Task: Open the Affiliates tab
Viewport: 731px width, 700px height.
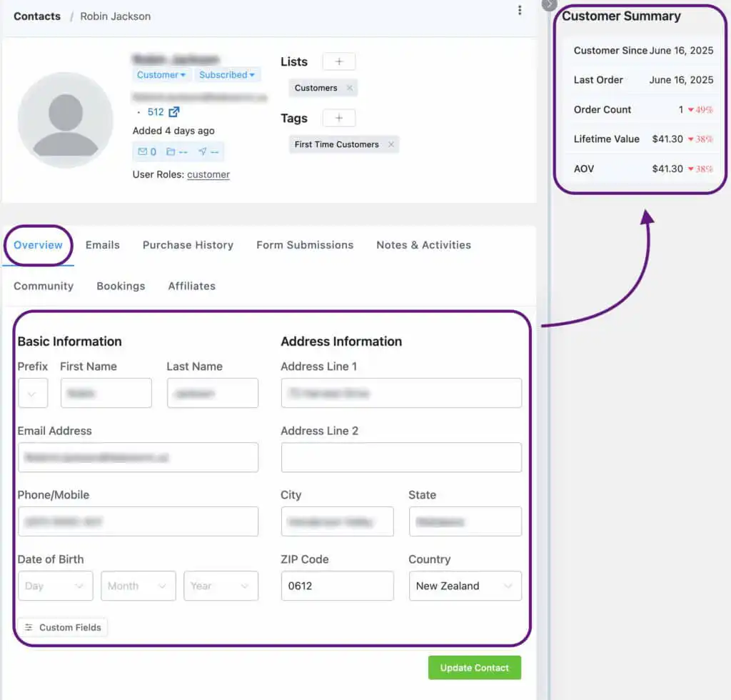Action: click(x=191, y=286)
